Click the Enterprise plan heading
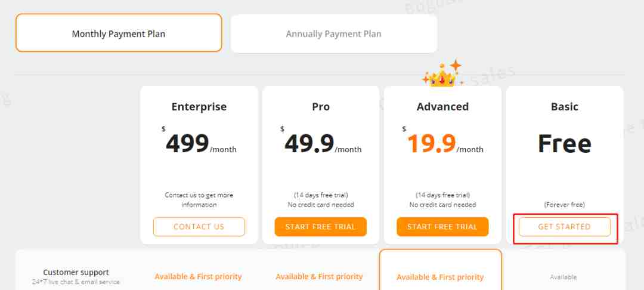 [199, 107]
